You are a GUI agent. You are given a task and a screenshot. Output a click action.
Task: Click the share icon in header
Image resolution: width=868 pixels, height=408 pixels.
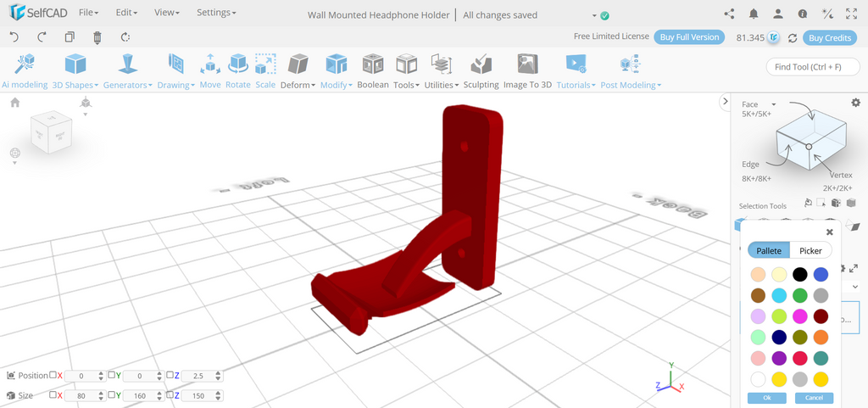730,14
